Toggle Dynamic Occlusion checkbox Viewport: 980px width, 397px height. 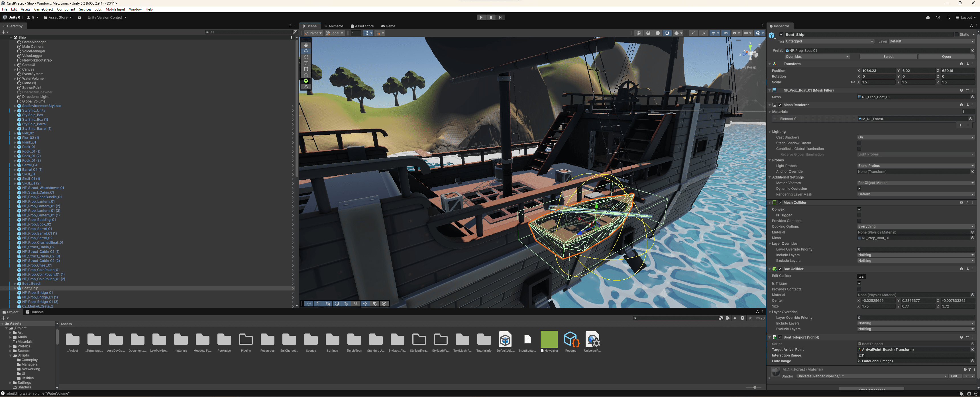[859, 188]
